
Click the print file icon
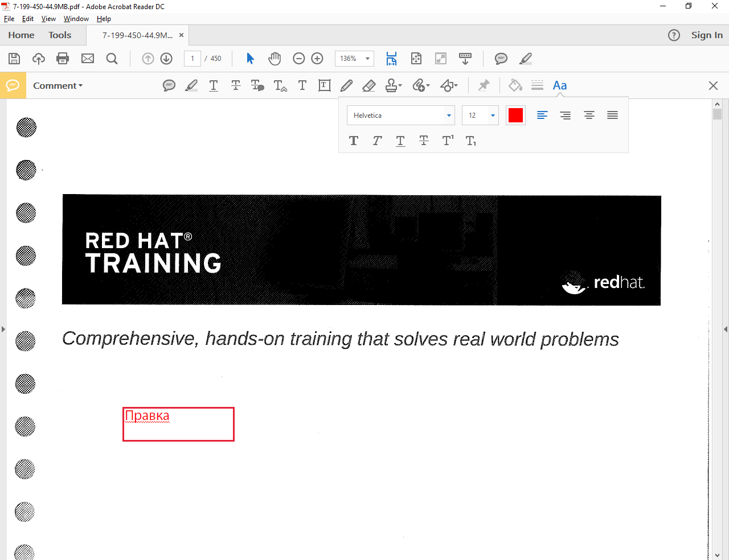click(63, 59)
